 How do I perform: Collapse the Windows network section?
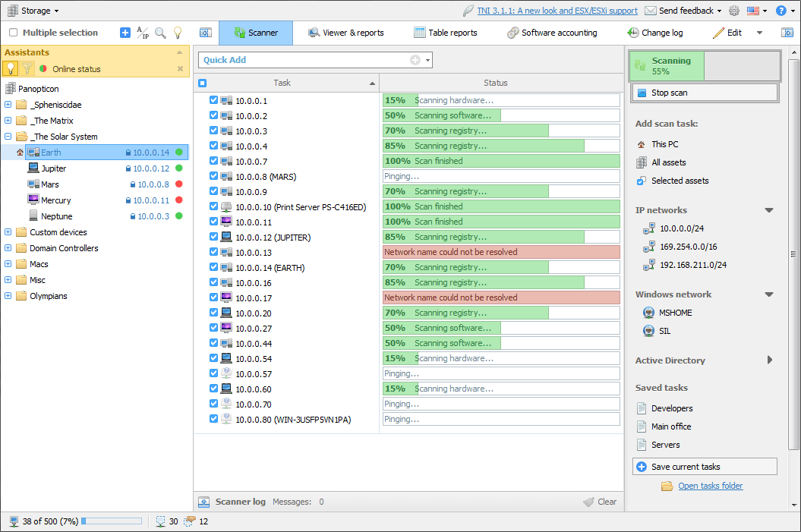tap(769, 294)
